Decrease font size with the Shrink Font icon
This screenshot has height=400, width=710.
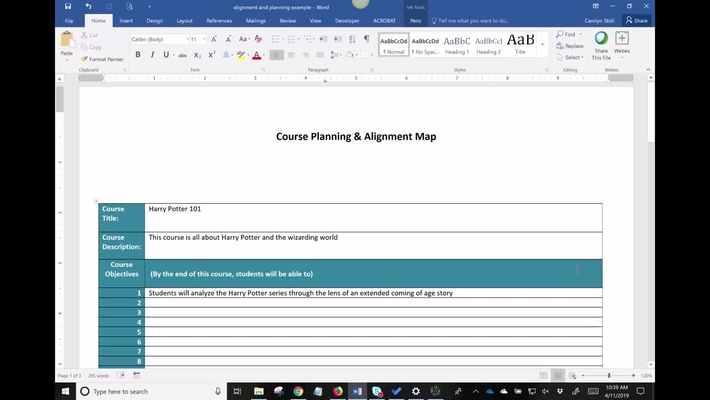(x=229, y=39)
